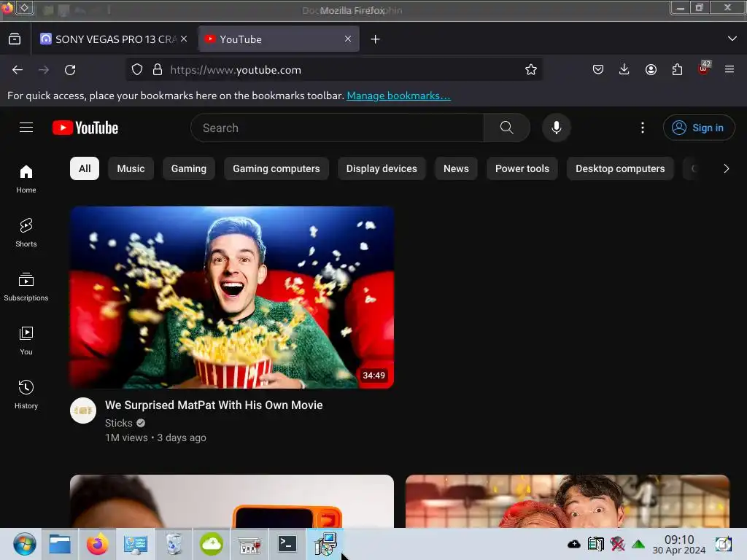The height and width of the screenshot is (560, 747).
Task: Close the SONY VEGAS PRO 13 tab
Action: [x=184, y=39]
